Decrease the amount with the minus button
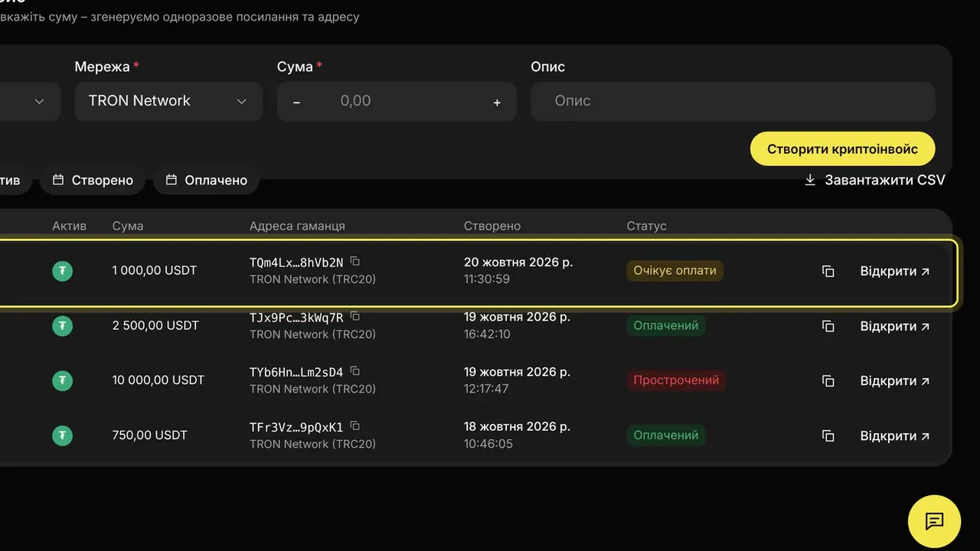 297,102
